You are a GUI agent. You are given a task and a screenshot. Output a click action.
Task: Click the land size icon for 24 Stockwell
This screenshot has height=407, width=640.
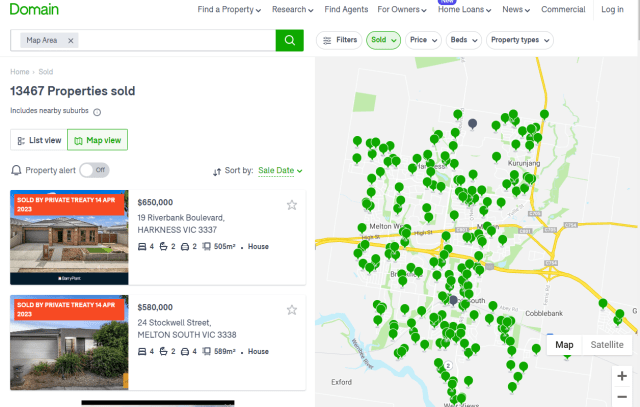coord(207,351)
